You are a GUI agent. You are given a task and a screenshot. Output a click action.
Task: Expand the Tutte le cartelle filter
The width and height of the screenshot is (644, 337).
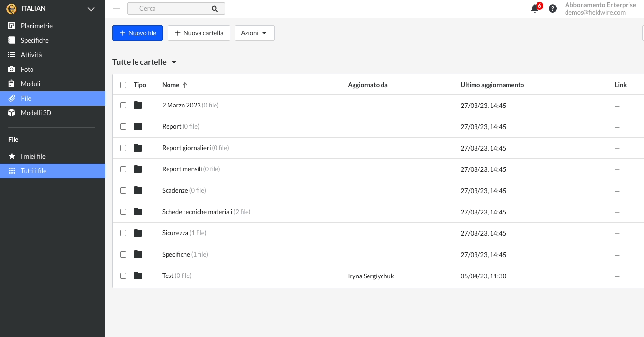click(144, 62)
